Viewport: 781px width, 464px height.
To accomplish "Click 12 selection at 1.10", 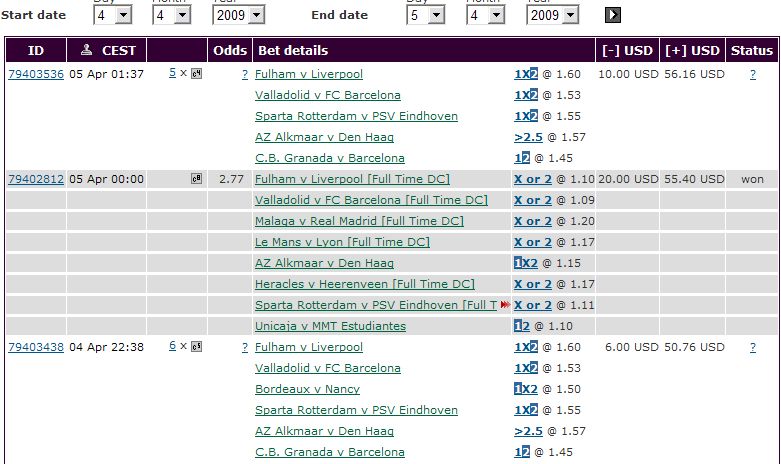I will tap(521, 326).
